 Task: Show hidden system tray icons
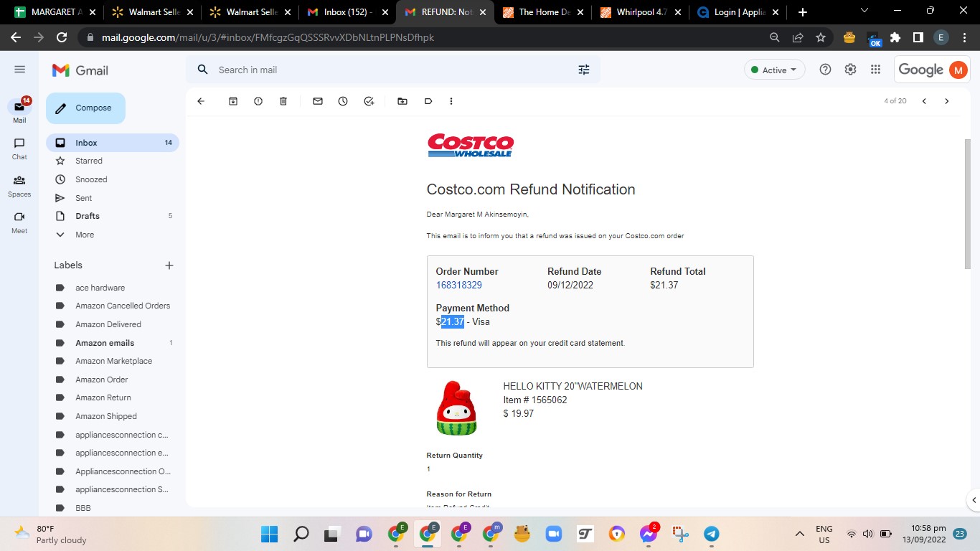[x=800, y=534]
